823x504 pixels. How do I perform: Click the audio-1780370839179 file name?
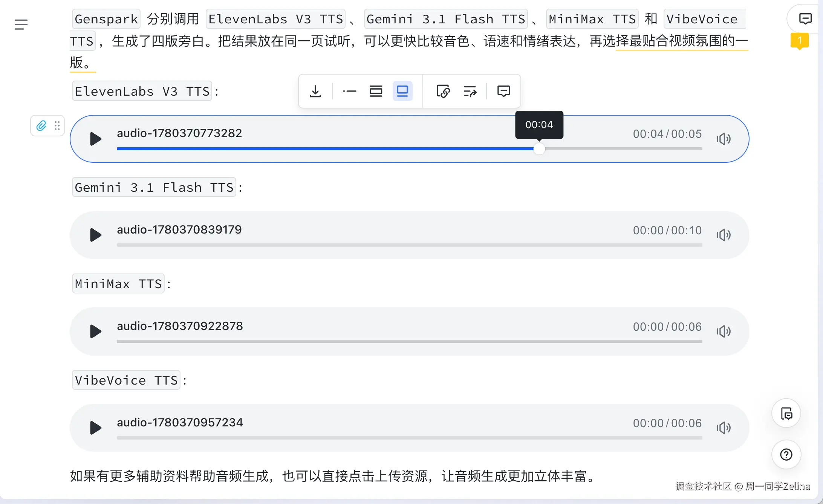coord(179,230)
